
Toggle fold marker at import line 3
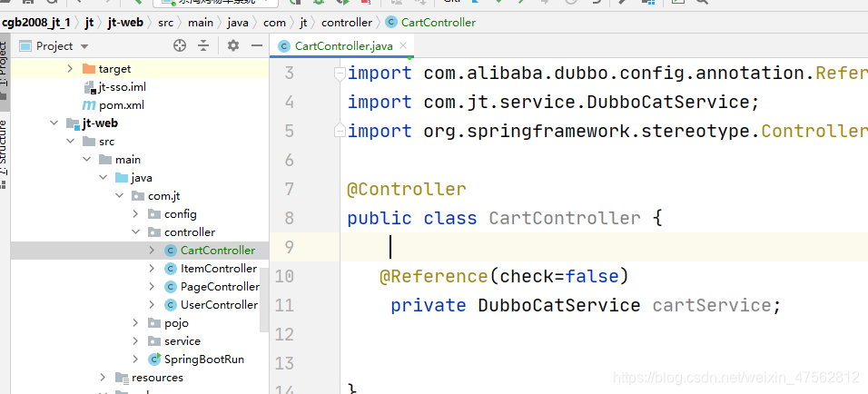(x=340, y=74)
